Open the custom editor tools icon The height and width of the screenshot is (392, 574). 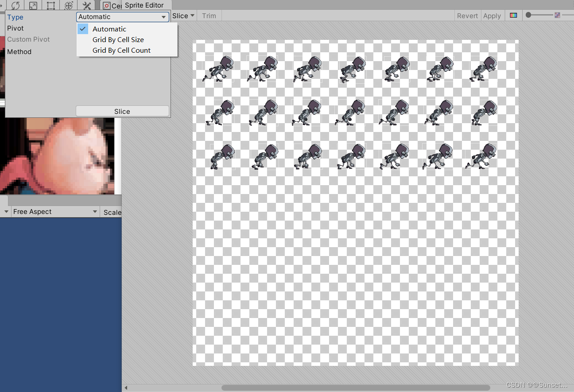click(x=87, y=5)
